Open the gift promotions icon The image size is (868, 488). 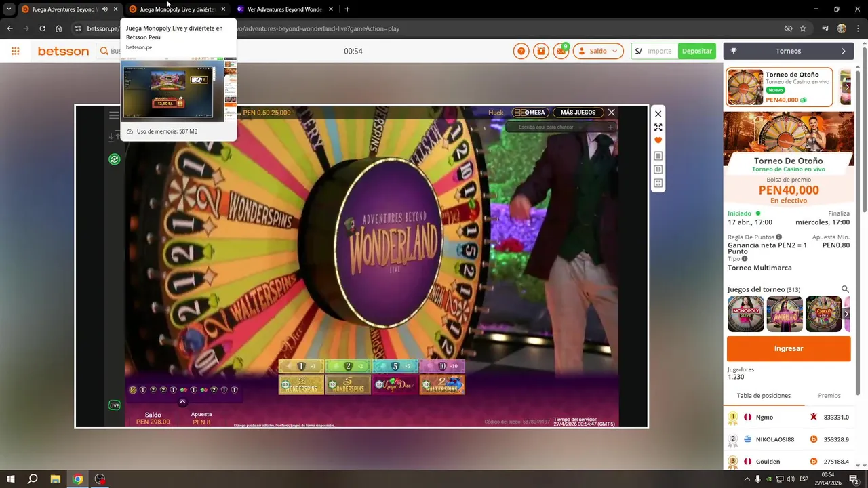[x=540, y=51]
